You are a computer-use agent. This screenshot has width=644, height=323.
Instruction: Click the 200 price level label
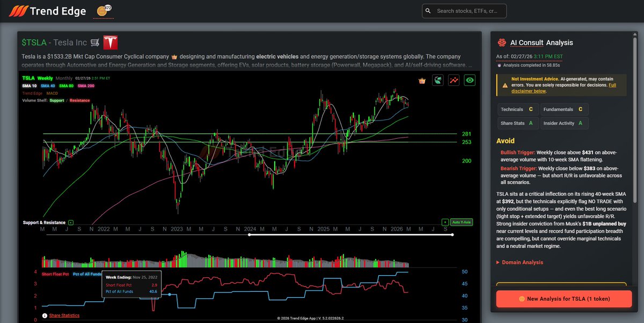click(x=466, y=161)
